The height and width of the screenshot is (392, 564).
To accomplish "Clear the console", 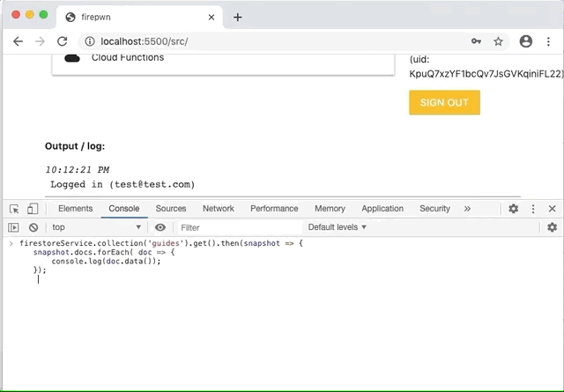I will 33,227.
